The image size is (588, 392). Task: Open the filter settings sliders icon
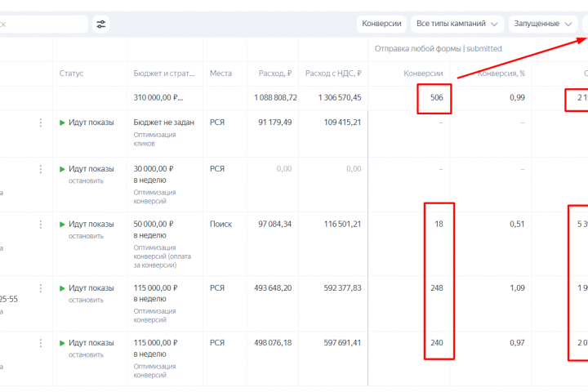pos(101,24)
